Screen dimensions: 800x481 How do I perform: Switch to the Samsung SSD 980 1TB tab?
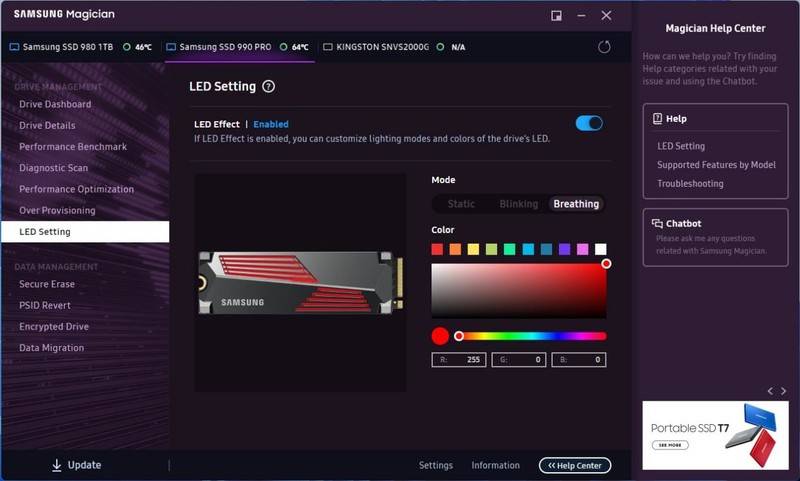pos(81,47)
